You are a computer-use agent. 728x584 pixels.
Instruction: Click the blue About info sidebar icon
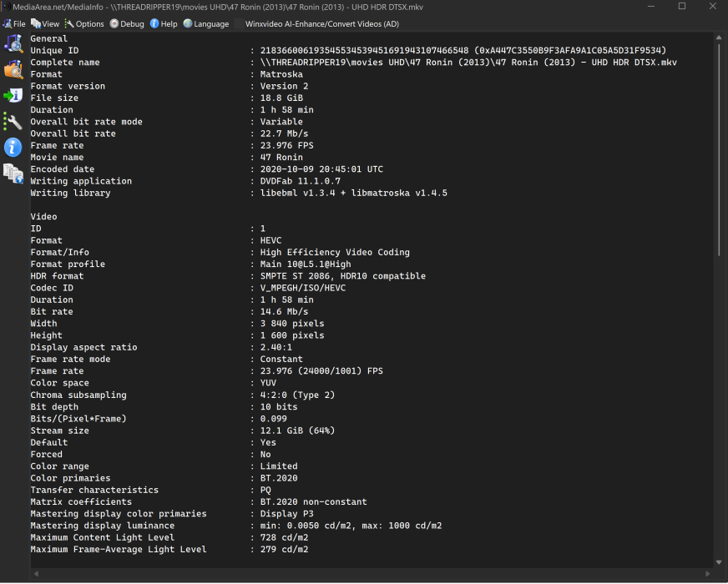point(13,148)
